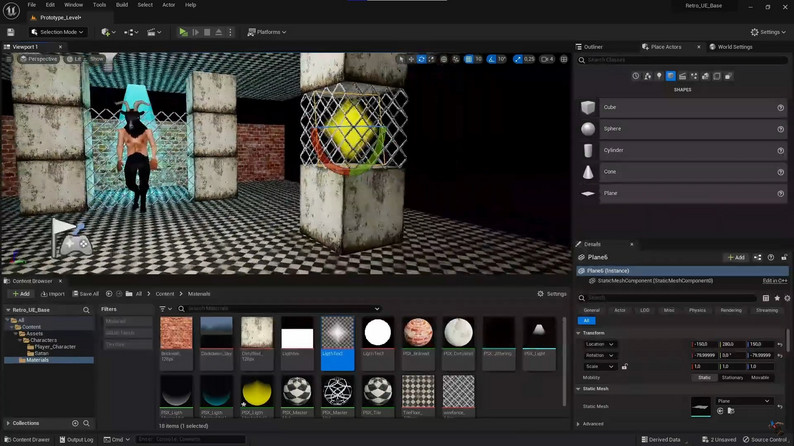Screen dimensions: 794x446
Task: Toggle scale snapping in the viewport toolbar
Action: click(518, 59)
